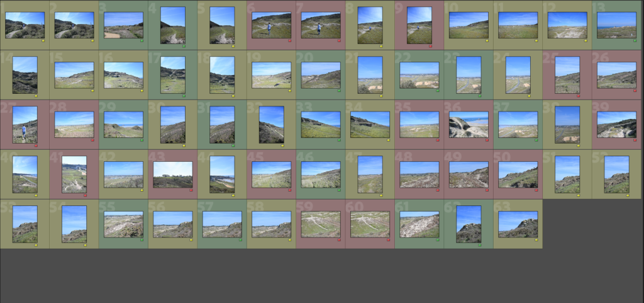Select portrait thumbnail 52 at the row end
The image size is (644, 303).
click(x=616, y=174)
